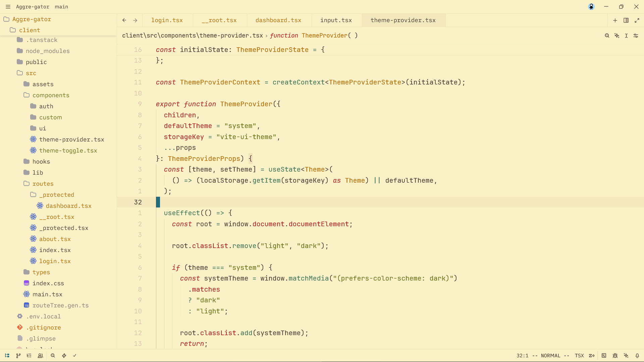Toggle the terminal panel icon
The height and width of the screenshot is (362, 644).
604,356
